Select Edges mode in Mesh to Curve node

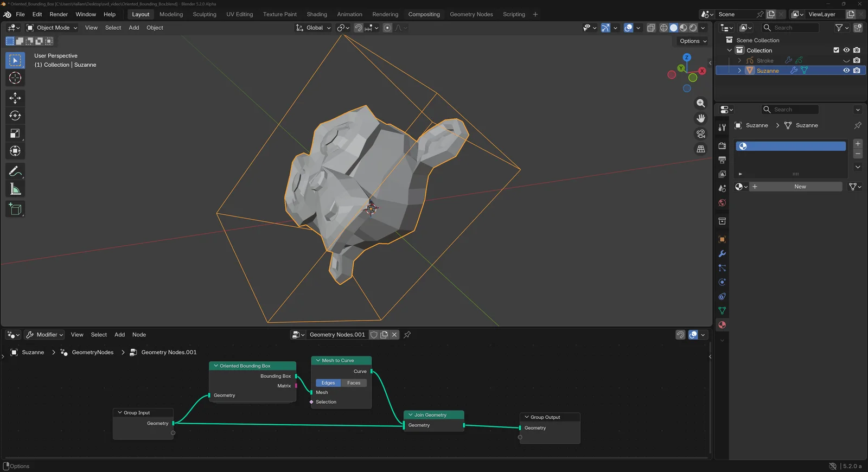pos(328,383)
